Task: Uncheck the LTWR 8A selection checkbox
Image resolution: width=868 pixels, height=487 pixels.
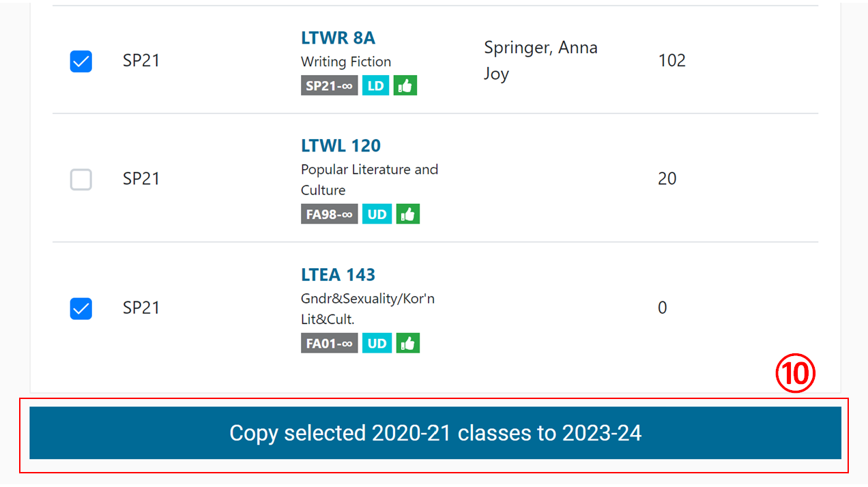Action: point(81,61)
